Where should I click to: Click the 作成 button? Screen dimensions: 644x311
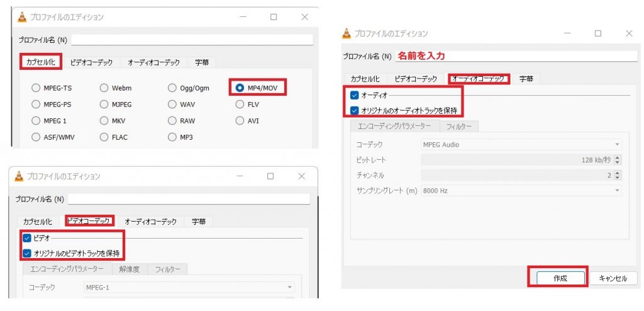(x=560, y=278)
